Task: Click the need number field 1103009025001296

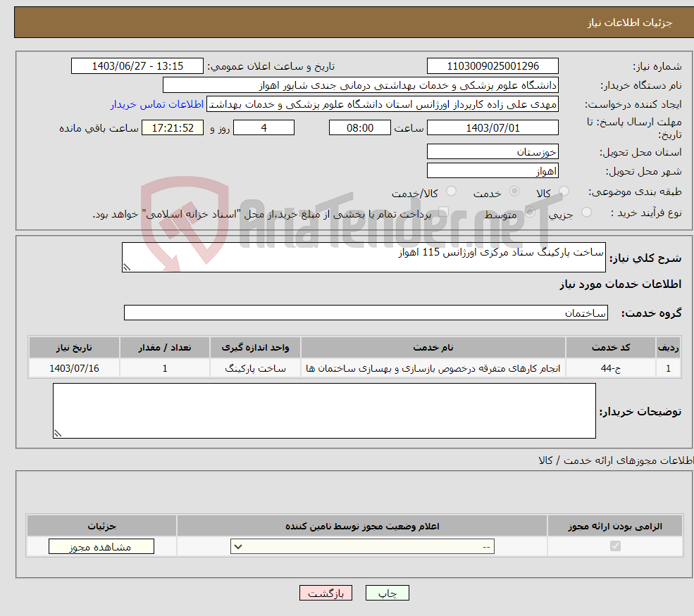Action: point(492,66)
